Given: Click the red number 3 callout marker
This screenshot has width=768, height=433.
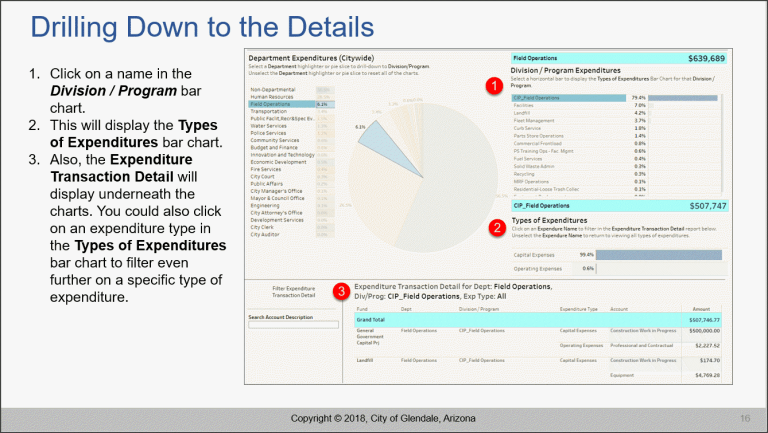Looking at the screenshot, I should (342, 292).
